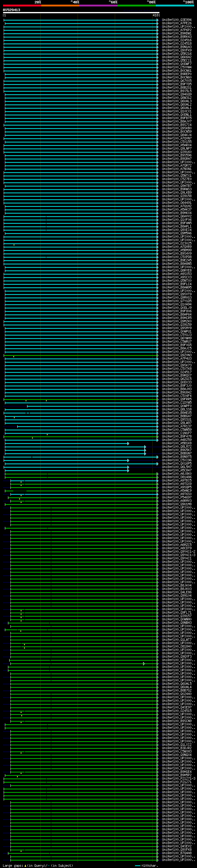
Task: Click hit label UniRef100_Q84KJ4
Action: tap(177, 135)
